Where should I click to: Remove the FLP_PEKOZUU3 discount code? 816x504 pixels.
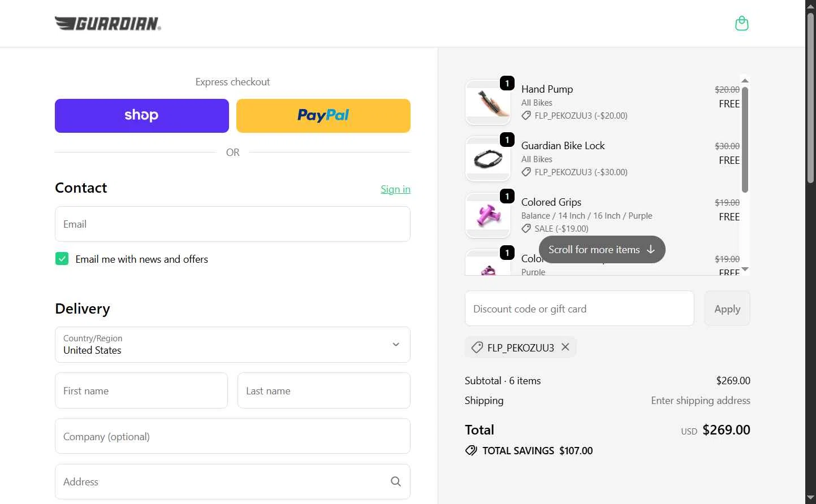click(565, 347)
